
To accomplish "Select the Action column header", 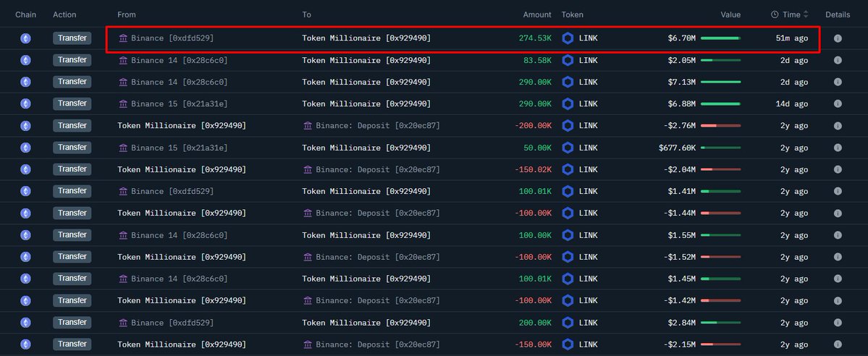I will (x=64, y=14).
